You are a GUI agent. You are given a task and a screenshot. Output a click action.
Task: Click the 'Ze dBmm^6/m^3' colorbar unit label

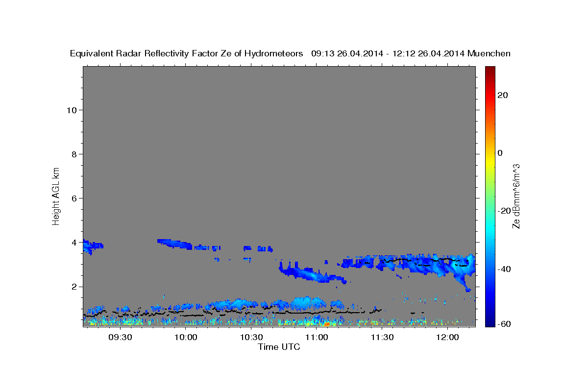point(517,196)
